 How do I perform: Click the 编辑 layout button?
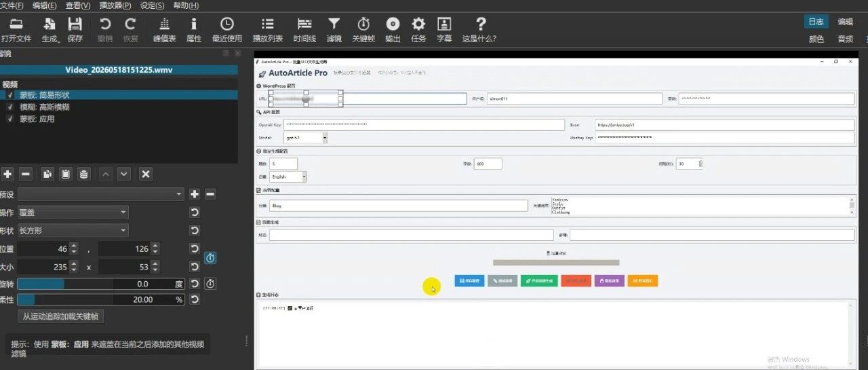click(x=845, y=22)
